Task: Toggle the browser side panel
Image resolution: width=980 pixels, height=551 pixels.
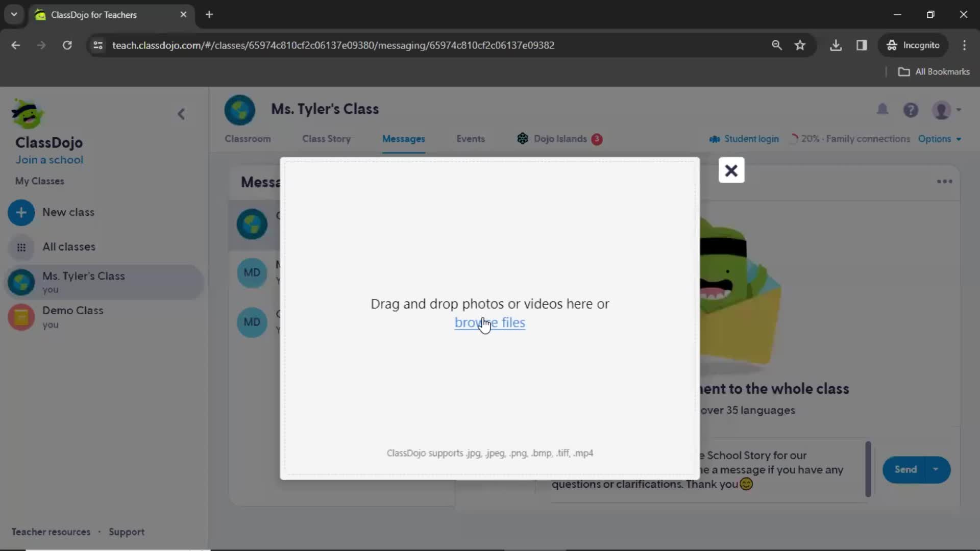Action: pyautogui.click(x=862, y=45)
